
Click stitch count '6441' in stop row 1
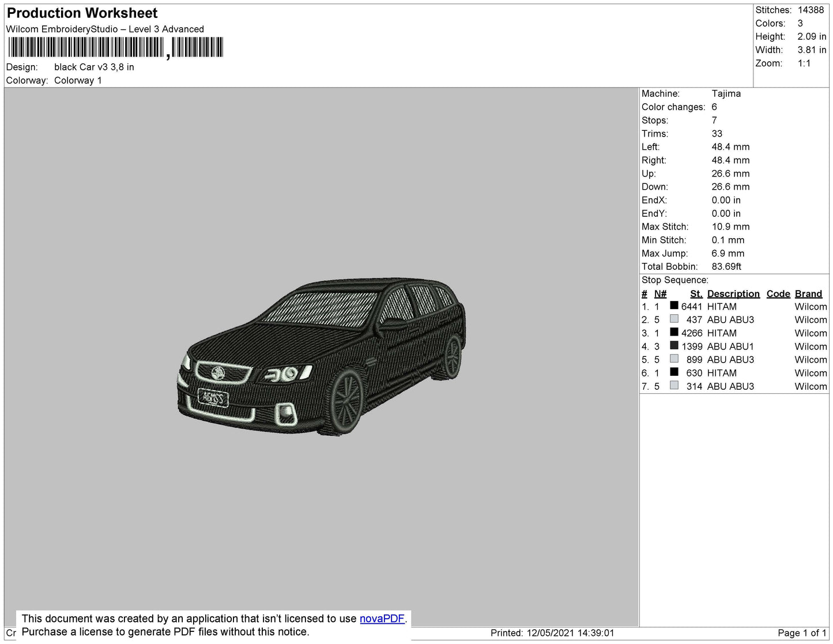point(692,307)
